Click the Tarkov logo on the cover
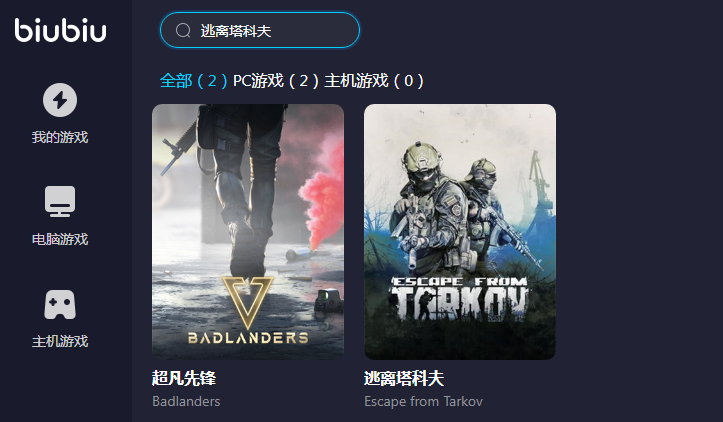The height and width of the screenshot is (422, 723). 459,299
